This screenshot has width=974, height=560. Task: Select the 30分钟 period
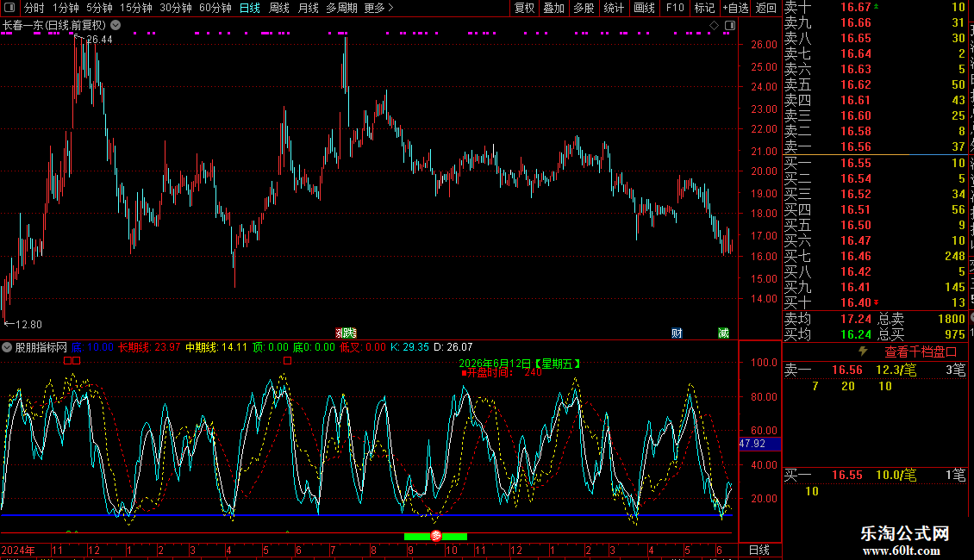tap(176, 8)
